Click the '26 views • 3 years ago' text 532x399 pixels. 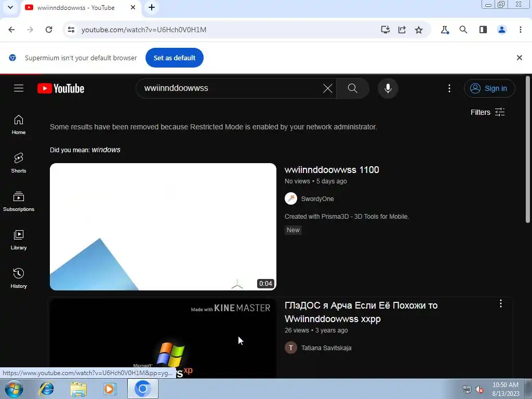point(316,330)
